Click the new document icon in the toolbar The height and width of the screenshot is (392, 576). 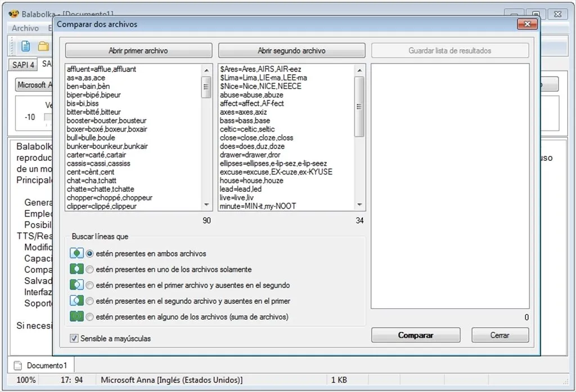pos(25,46)
